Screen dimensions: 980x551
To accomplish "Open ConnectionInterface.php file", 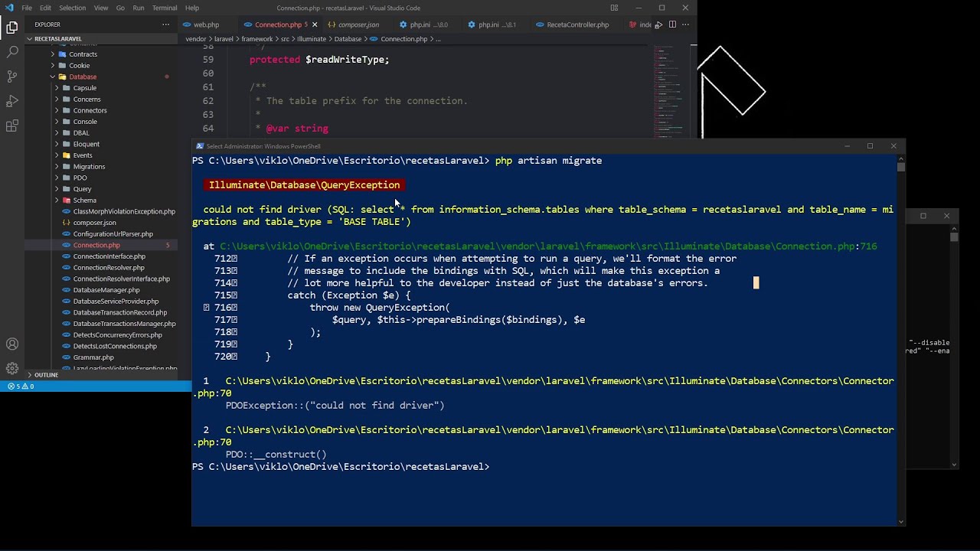I will (x=109, y=256).
